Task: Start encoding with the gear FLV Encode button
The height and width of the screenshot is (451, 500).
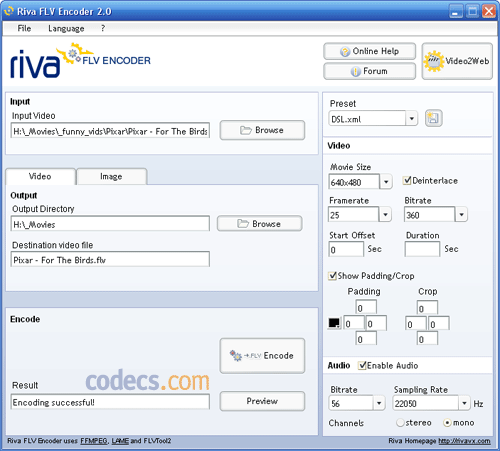Action: click(262, 356)
